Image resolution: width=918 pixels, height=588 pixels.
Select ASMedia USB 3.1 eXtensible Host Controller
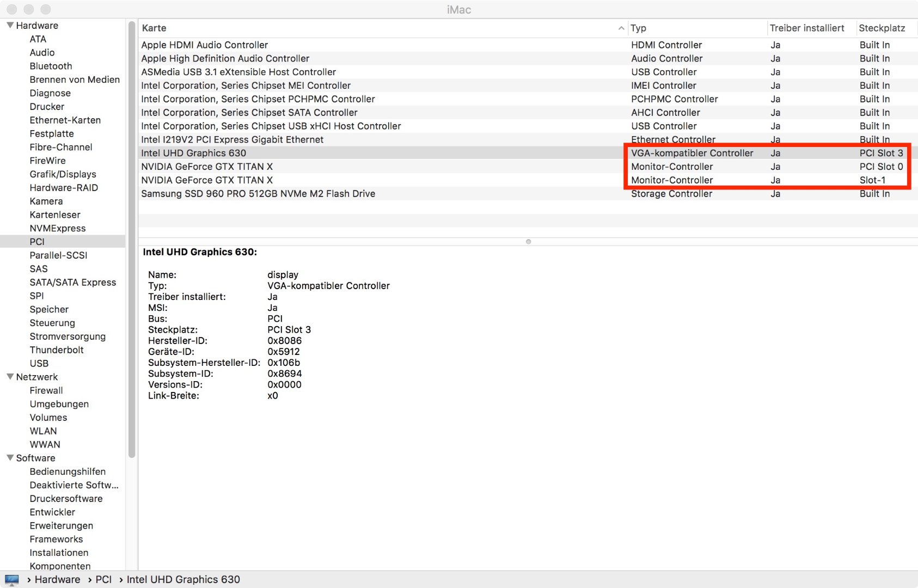[528, 72]
